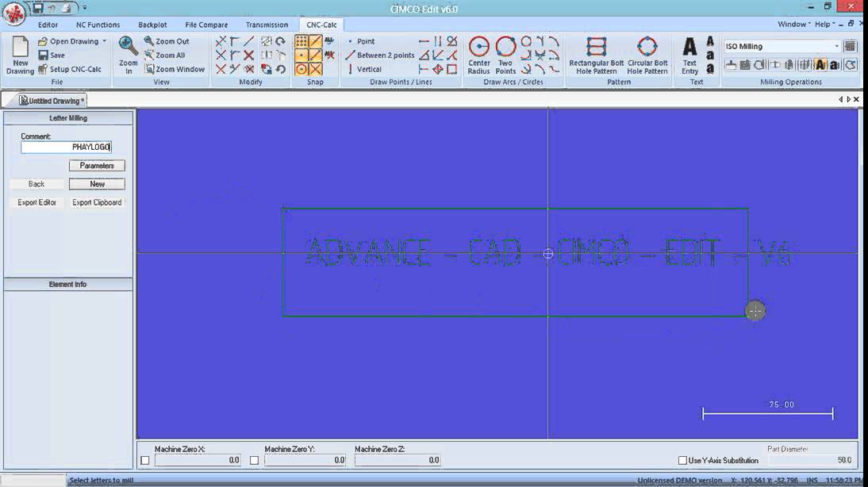Toggle the snap to grid dots button
Viewport: 868px width, 487px height.
pos(301,41)
